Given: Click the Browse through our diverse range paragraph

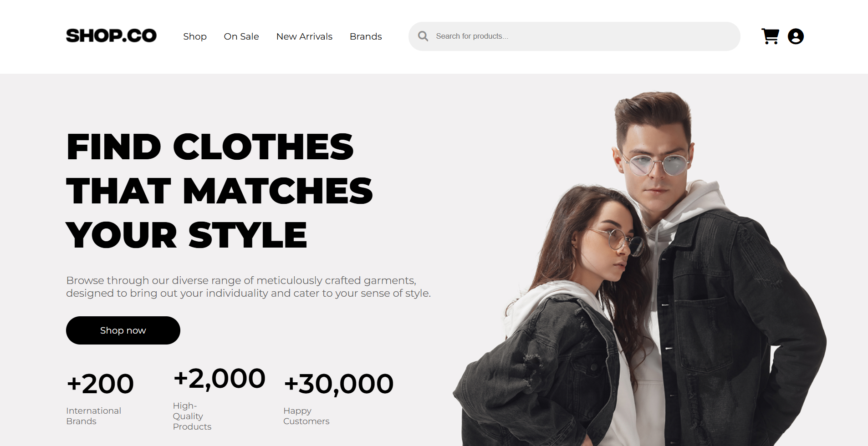Looking at the screenshot, I should click(x=248, y=287).
